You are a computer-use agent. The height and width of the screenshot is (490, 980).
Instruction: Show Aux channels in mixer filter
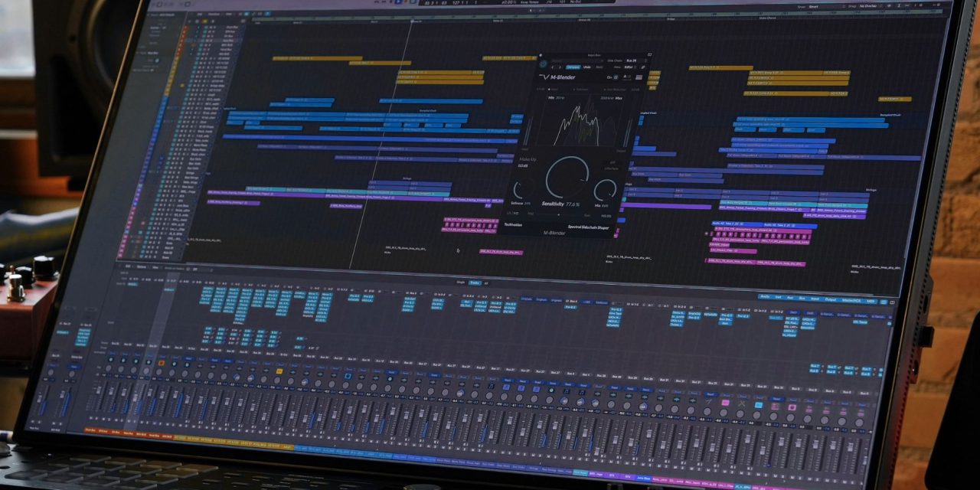click(790, 298)
